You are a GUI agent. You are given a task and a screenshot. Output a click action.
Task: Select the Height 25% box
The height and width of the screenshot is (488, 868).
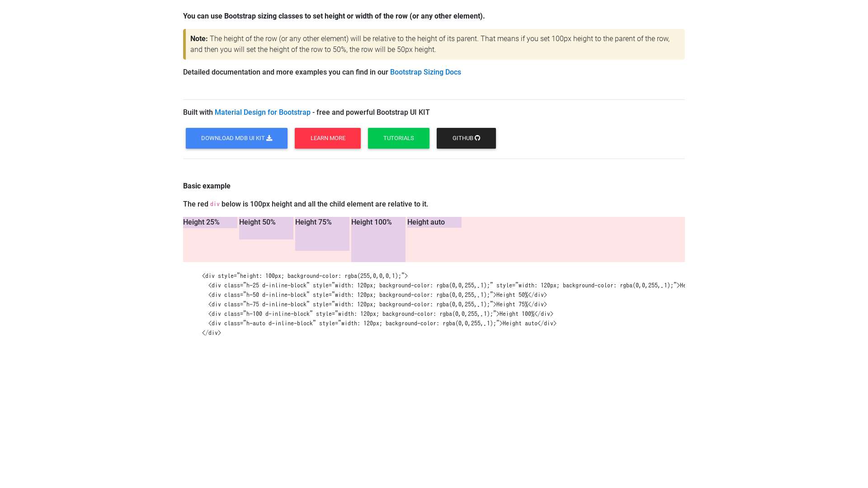click(210, 223)
